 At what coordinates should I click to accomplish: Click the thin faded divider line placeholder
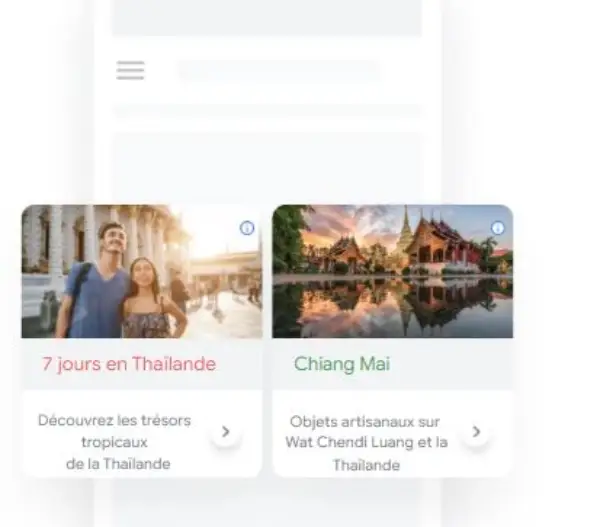point(267,111)
